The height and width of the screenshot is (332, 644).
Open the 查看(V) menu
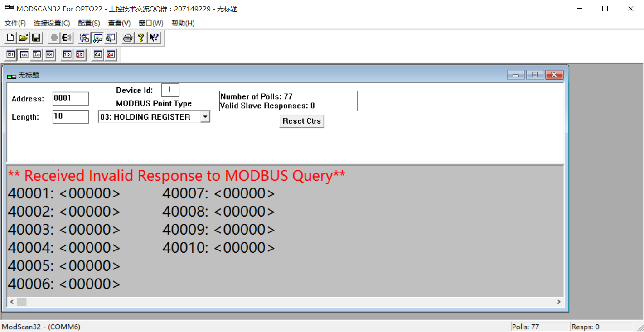pyautogui.click(x=119, y=23)
